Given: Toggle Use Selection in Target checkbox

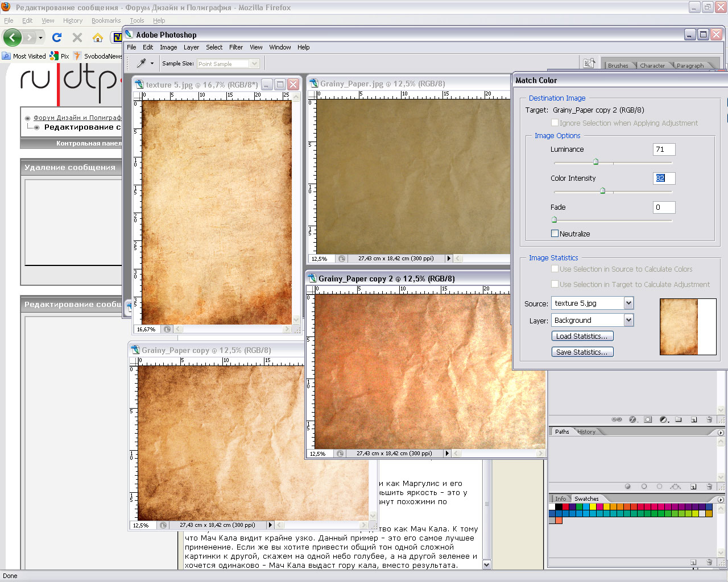Looking at the screenshot, I should click(x=555, y=284).
